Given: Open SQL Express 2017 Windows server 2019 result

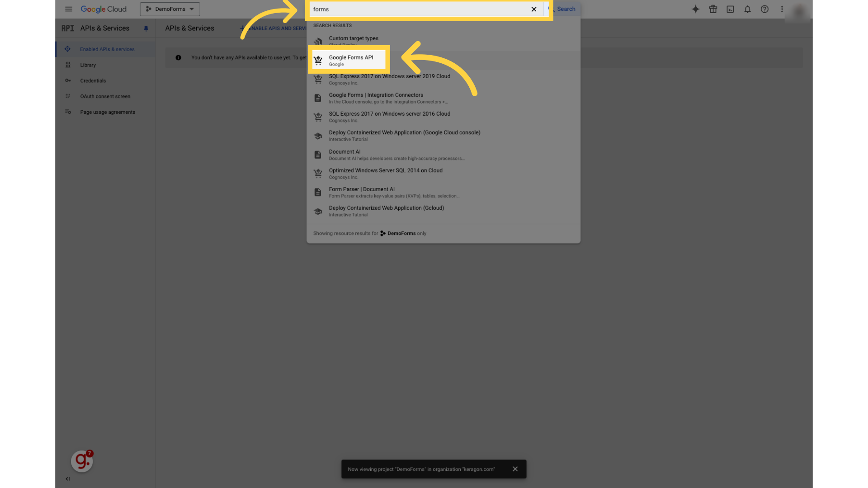Looking at the screenshot, I should point(443,80).
